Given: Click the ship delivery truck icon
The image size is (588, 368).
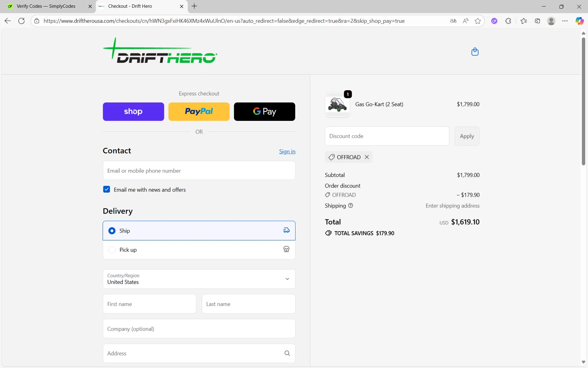Looking at the screenshot, I should [x=287, y=230].
